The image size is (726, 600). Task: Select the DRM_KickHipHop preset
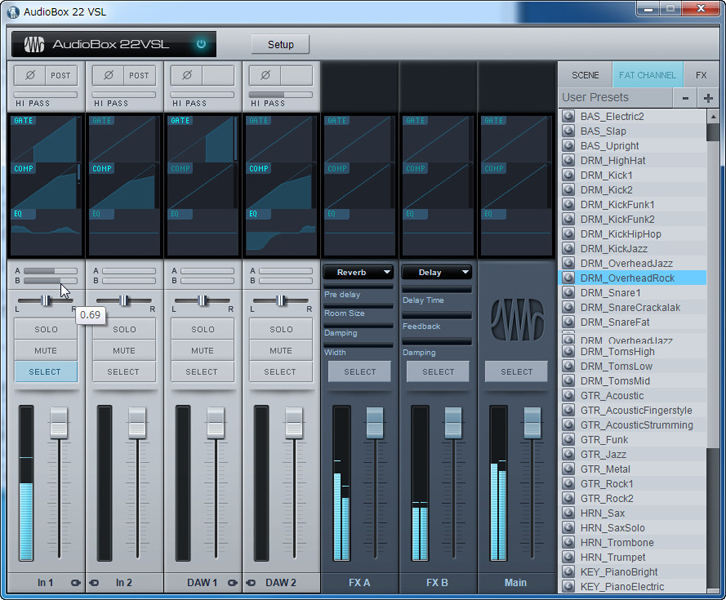[x=633, y=234]
